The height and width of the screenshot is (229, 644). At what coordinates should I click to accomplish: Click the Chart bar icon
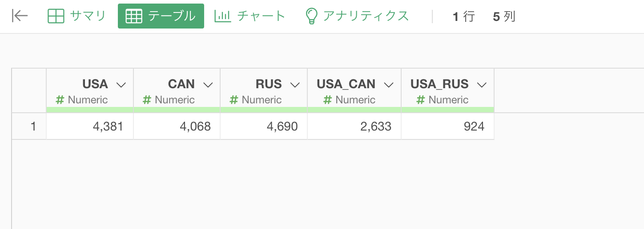coord(222,16)
